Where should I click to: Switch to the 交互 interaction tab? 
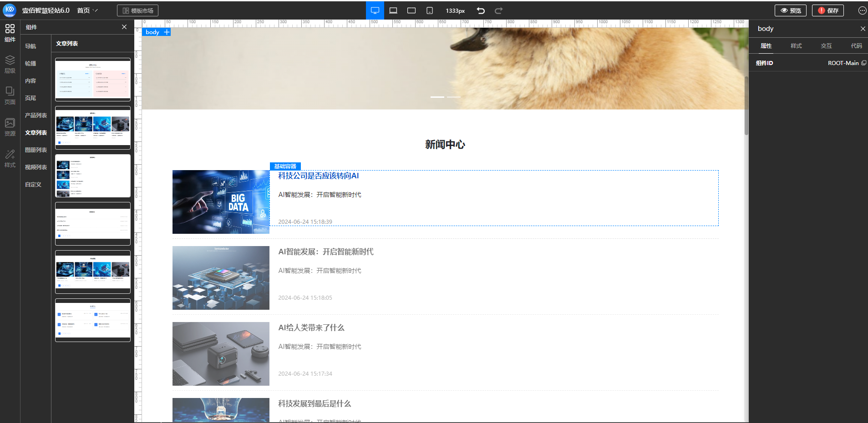826,45
